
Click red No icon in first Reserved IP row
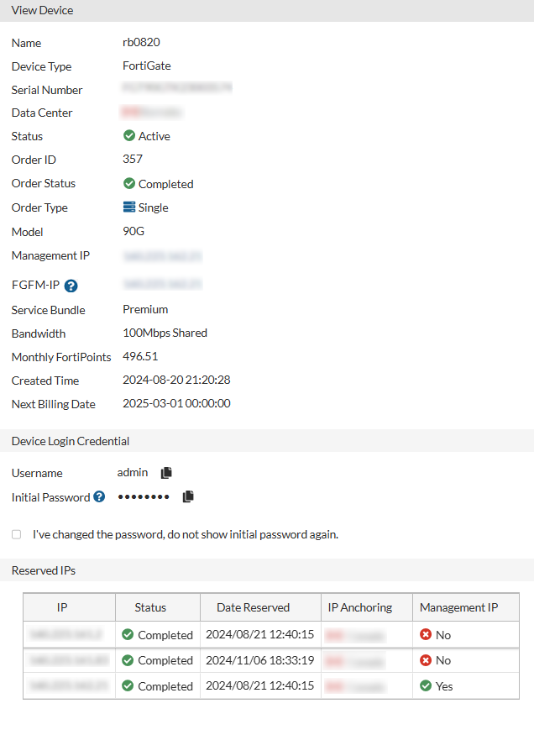pyautogui.click(x=427, y=635)
